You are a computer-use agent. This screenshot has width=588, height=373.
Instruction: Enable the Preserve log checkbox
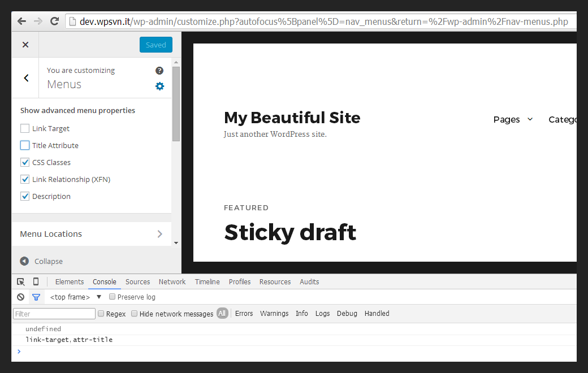coord(112,297)
